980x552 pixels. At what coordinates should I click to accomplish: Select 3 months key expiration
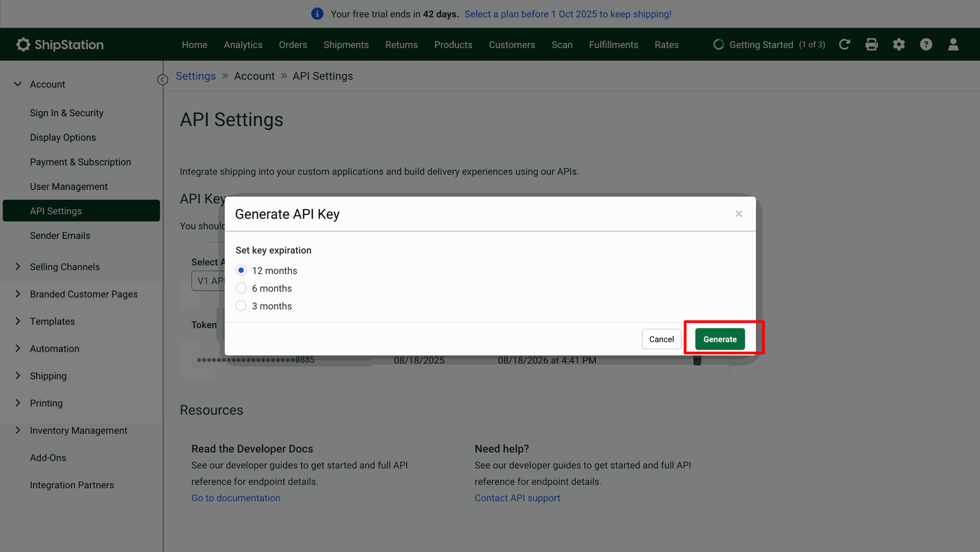241,306
